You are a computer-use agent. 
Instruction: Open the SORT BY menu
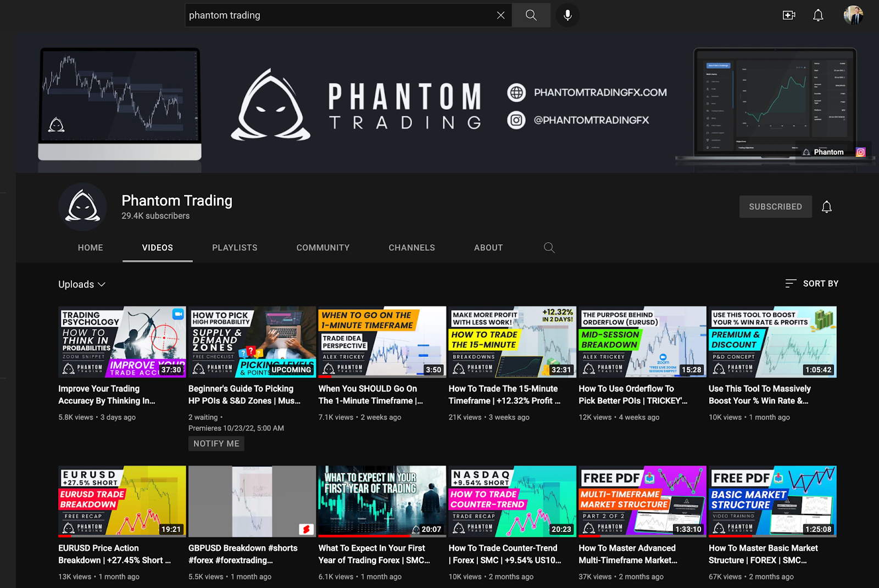click(x=811, y=283)
